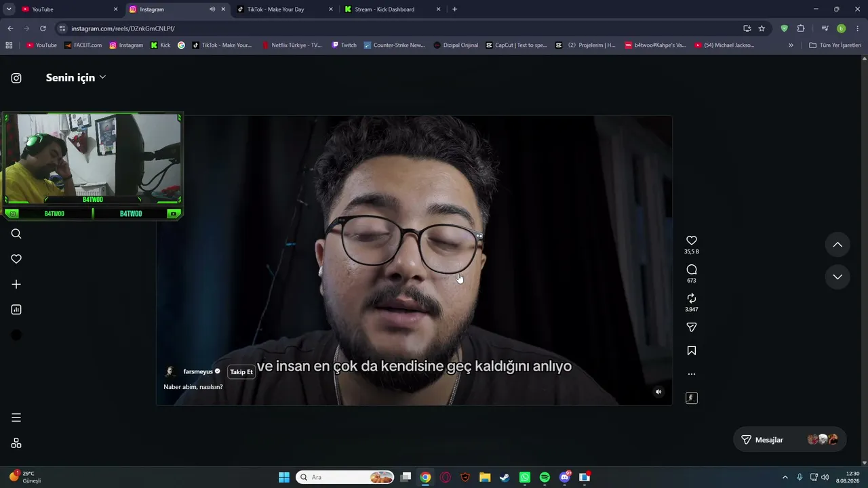Expand the 'Senin için' feed dropdown
The image size is (868, 488).
pyautogui.click(x=76, y=78)
